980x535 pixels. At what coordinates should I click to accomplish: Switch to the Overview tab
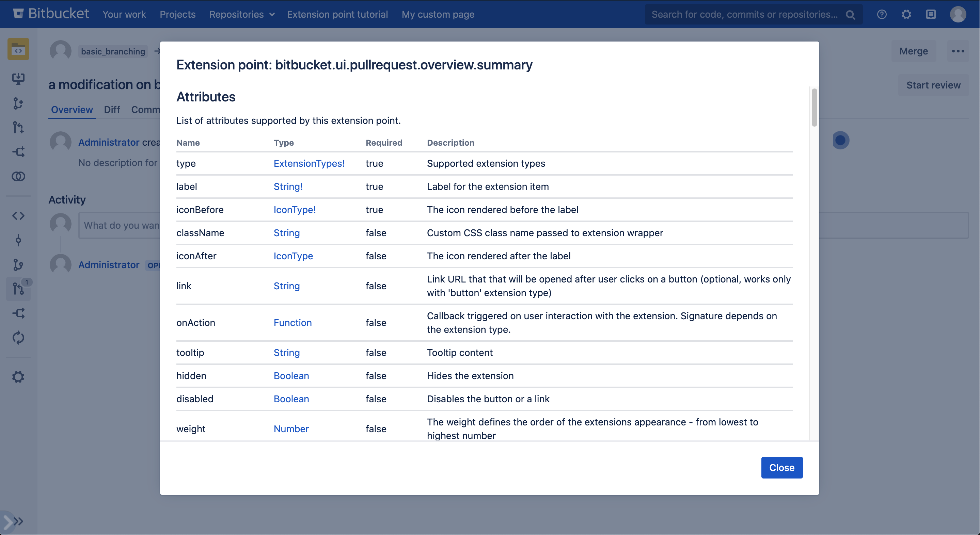[72, 110]
